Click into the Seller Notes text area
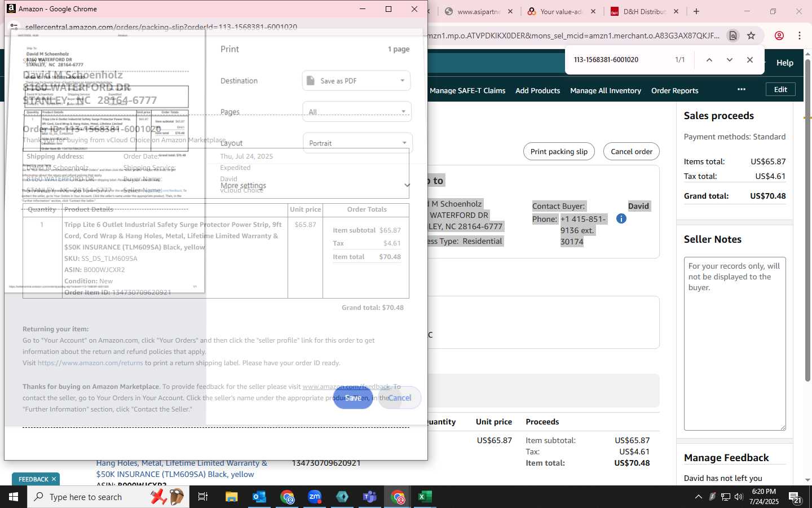This screenshot has height=508, width=812. click(x=735, y=344)
